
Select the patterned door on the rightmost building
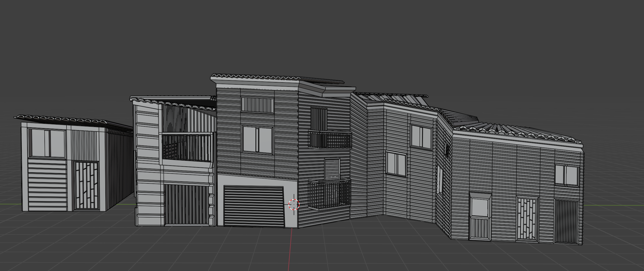(528, 219)
